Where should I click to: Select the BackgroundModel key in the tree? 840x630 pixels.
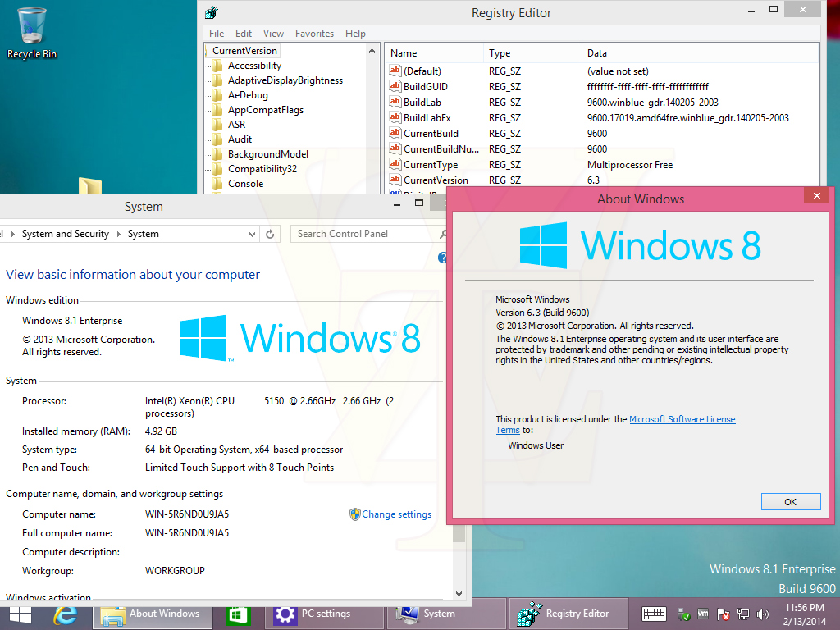267,154
